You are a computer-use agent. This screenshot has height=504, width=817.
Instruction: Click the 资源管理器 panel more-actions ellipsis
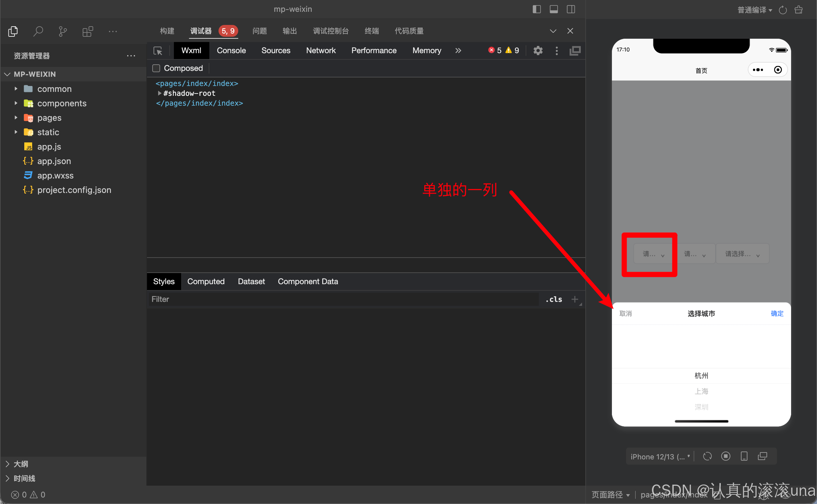(131, 56)
